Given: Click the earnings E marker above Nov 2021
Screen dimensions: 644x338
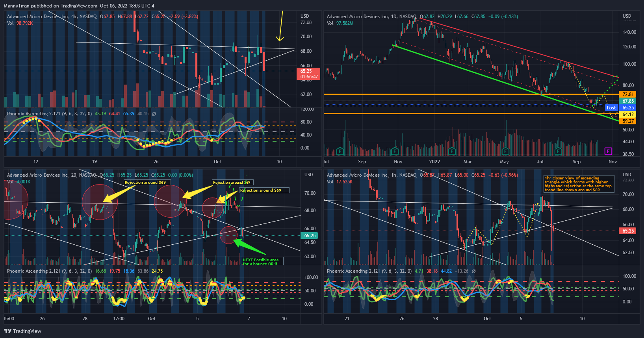Looking at the screenshot, I should 395,151.
